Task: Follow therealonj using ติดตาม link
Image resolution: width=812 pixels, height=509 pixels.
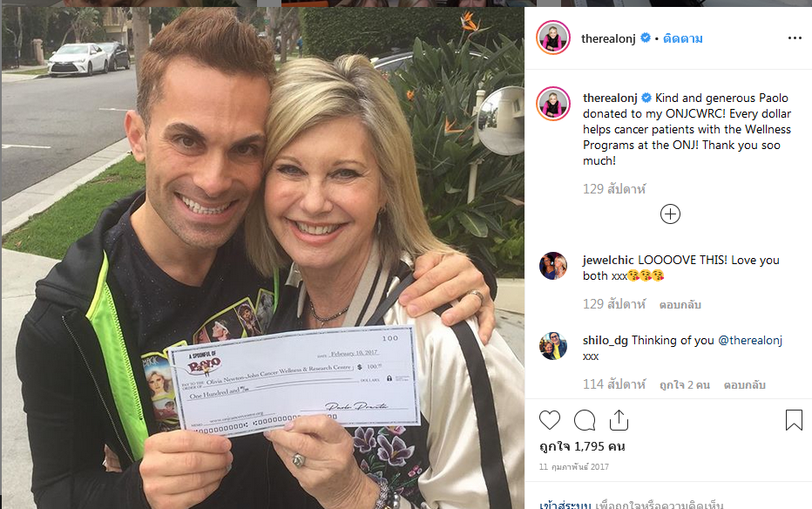Action: [x=682, y=39]
